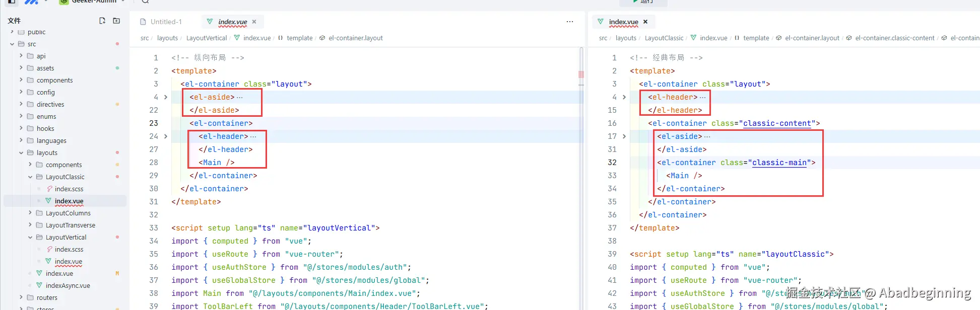Select the right editor index.vue tab
Image resolution: width=980 pixels, height=310 pixels.
(623, 22)
